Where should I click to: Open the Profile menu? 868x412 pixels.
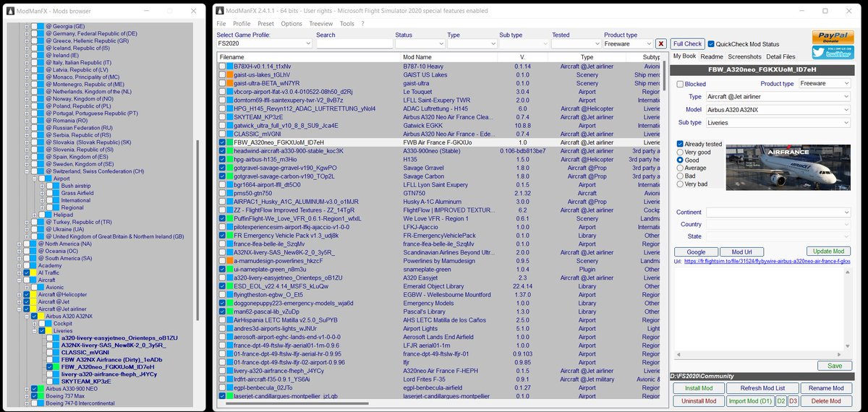242,24
